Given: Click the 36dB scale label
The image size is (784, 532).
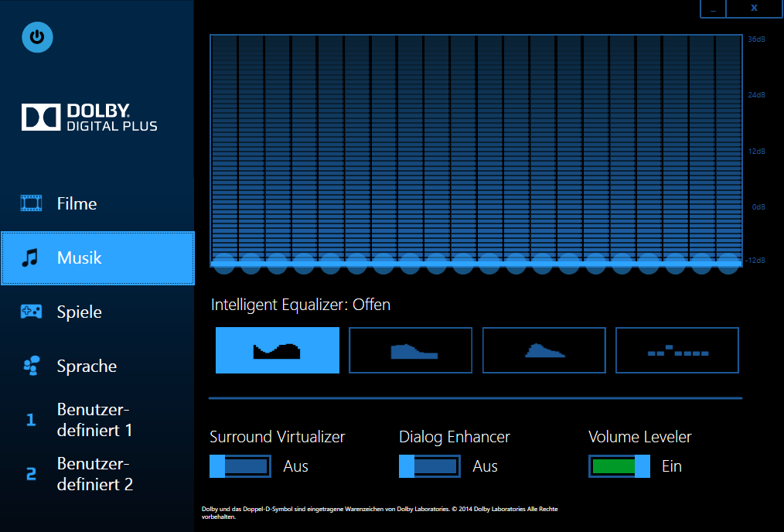Looking at the screenshot, I should [756, 39].
